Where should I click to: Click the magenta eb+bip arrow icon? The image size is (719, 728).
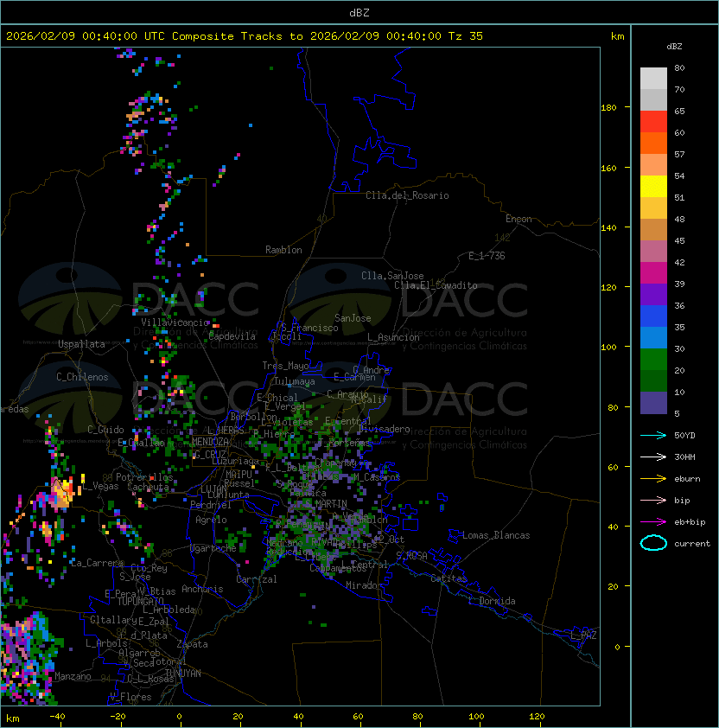(x=653, y=521)
